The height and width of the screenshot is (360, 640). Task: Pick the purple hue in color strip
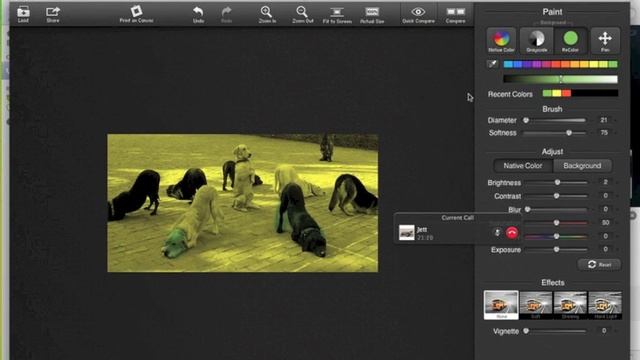(536, 64)
